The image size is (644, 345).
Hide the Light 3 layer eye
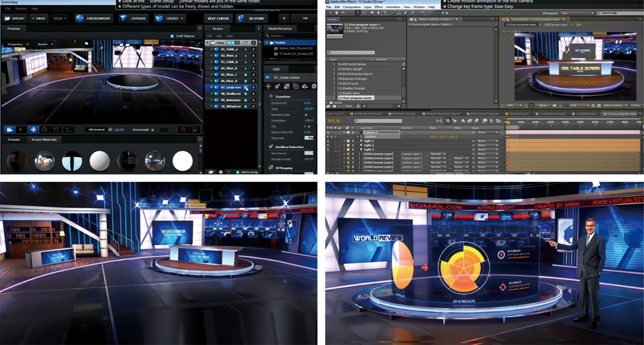coord(329,149)
